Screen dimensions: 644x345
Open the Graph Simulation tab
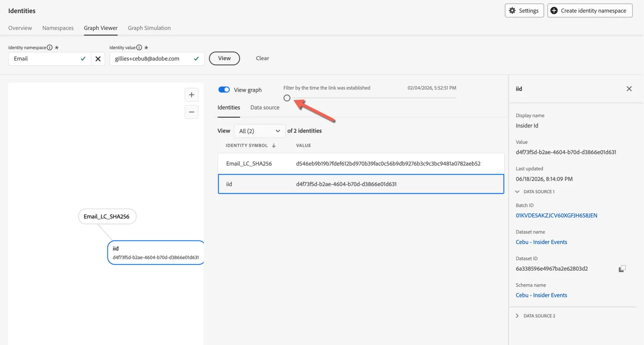click(x=149, y=28)
